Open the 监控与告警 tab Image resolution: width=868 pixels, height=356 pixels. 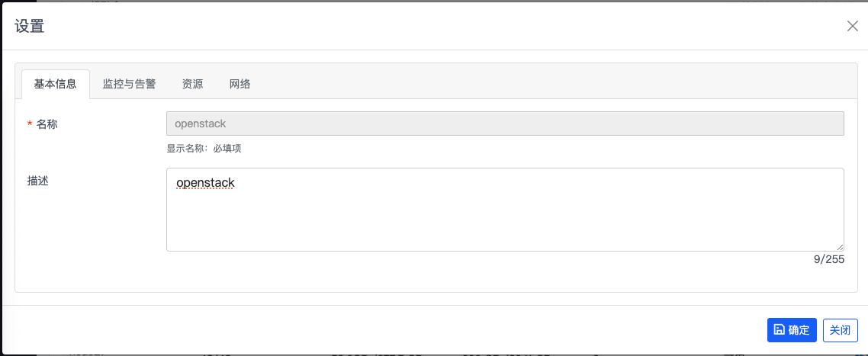(129, 84)
